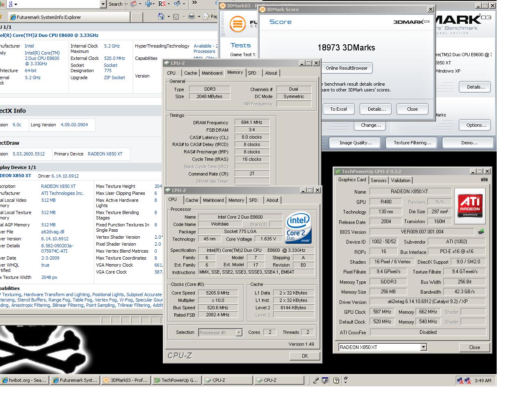Click the RADEON X850 XT description link
The width and height of the screenshot is (525, 420).
[x=58, y=186]
